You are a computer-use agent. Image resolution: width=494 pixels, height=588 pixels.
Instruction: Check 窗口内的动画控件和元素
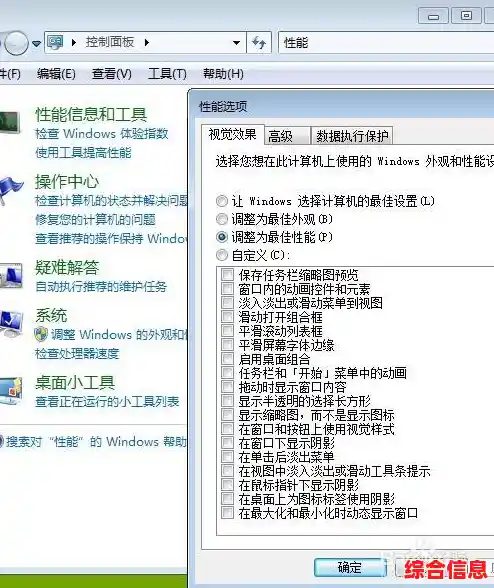[227, 289]
